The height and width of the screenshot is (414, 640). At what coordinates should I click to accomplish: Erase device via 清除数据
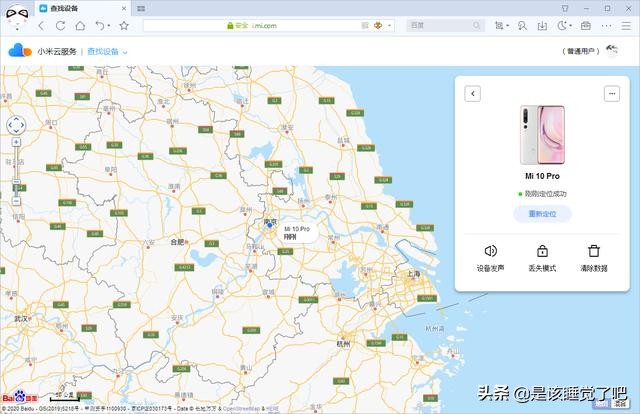tap(594, 258)
